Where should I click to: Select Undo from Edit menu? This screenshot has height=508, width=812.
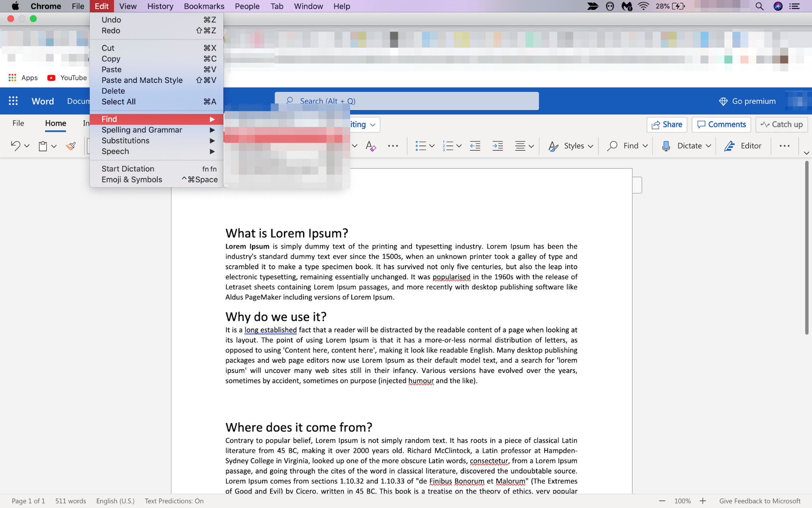click(x=112, y=19)
